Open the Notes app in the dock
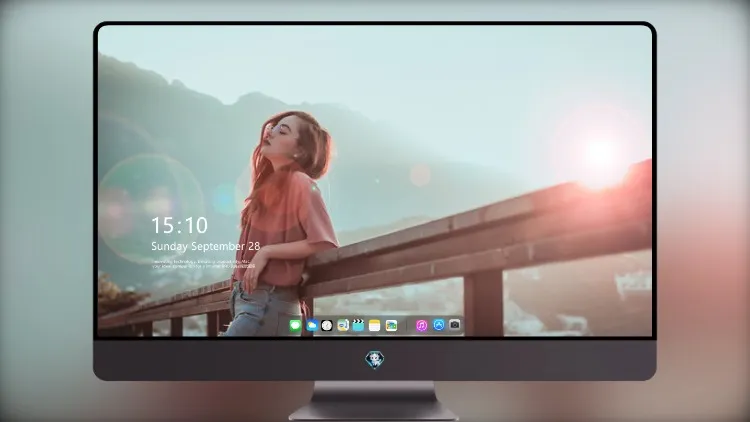 coord(375,326)
